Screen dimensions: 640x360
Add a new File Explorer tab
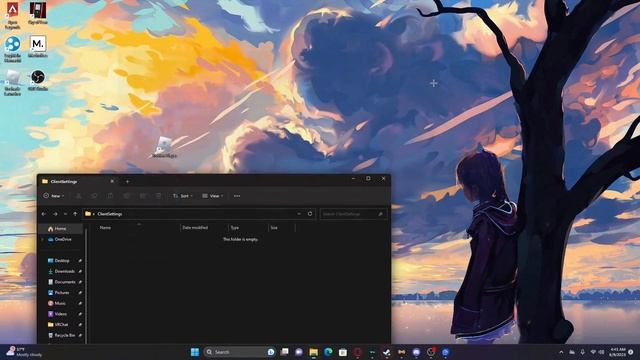coord(127,181)
